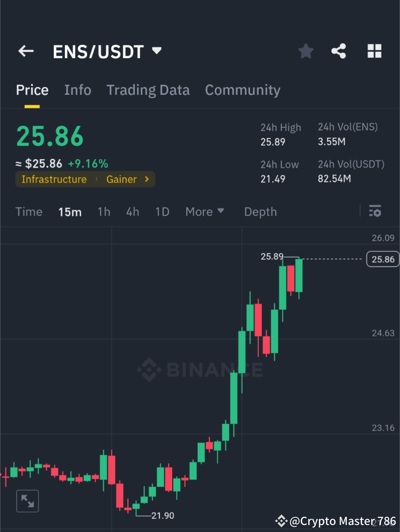Viewport: 400px width, 532px height.
Task: Expand the More timeframes dropdown
Action: [x=204, y=212]
